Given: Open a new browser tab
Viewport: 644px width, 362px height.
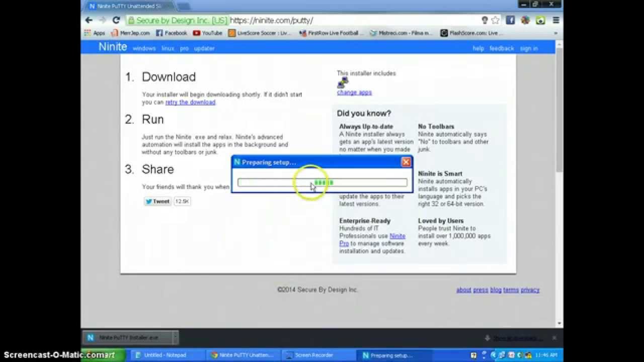Looking at the screenshot, I should click(x=183, y=7).
